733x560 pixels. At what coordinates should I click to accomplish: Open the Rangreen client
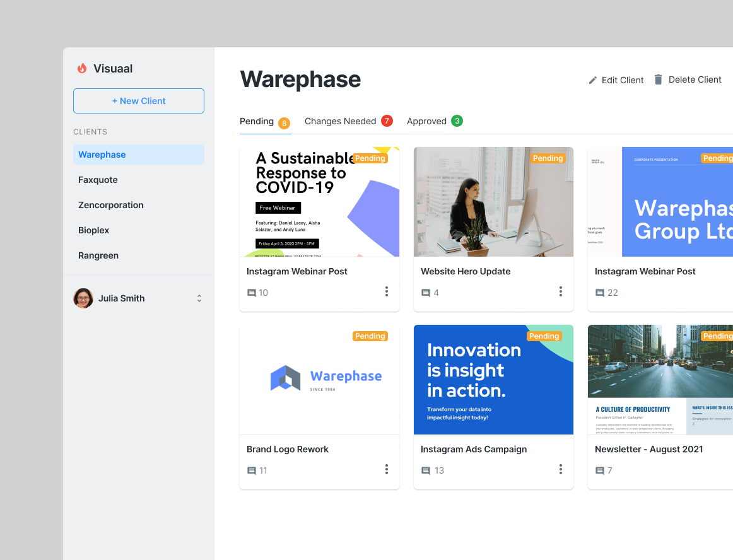[98, 255]
